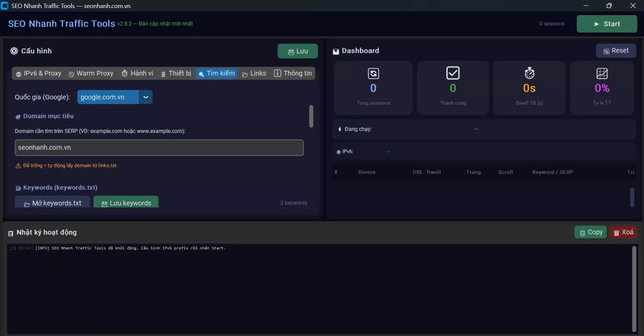The width and height of the screenshot is (644, 336).
Task: Save configuration with the Lưu button
Action: click(x=298, y=51)
